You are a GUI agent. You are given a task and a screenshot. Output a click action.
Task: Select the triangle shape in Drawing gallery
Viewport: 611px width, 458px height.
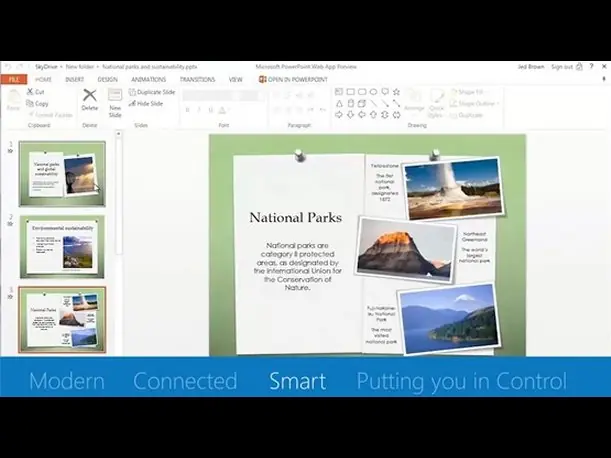[339, 103]
